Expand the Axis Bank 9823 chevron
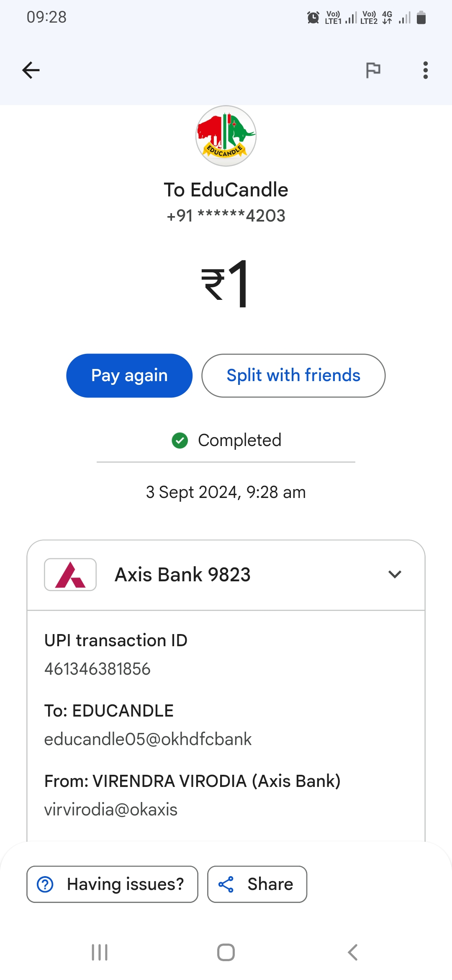Image resolution: width=452 pixels, height=980 pixels. click(395, 574)
